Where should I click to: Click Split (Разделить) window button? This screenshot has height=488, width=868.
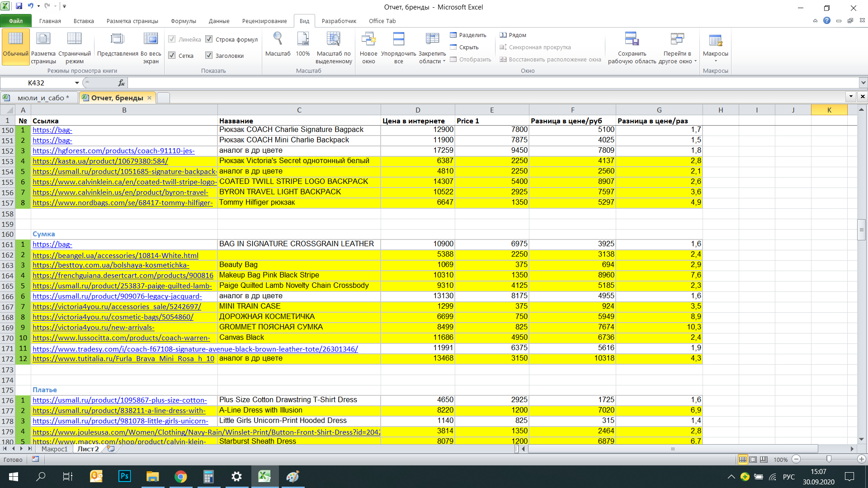click(468, 35)
